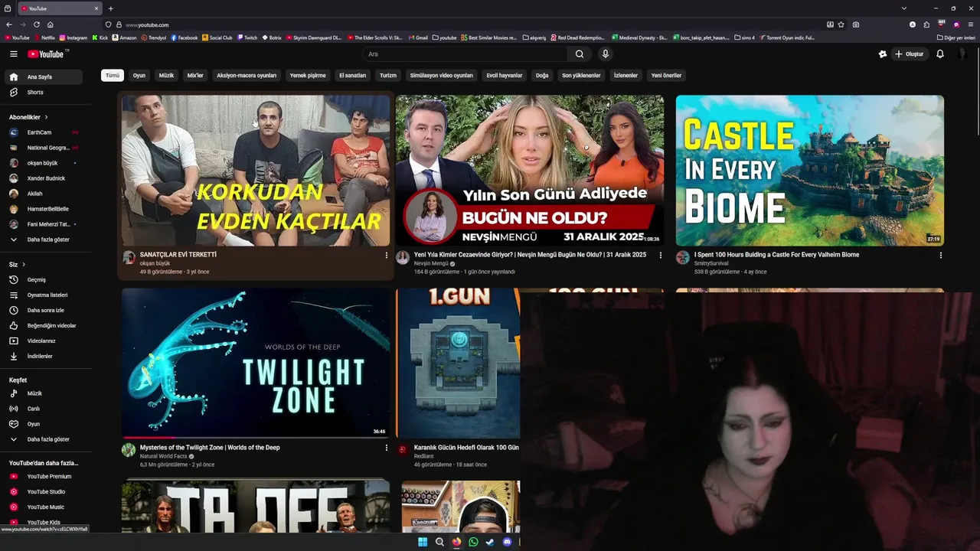Play the Twilight Zone video thumbnail
The height and width of the screenshot is (551, 980).
pos(256,363)
